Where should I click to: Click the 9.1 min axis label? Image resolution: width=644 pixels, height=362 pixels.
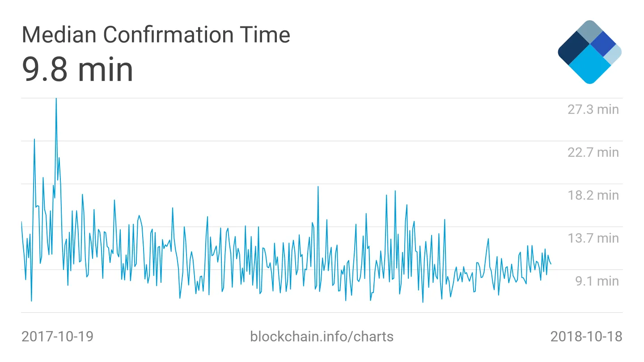point(597,281)
